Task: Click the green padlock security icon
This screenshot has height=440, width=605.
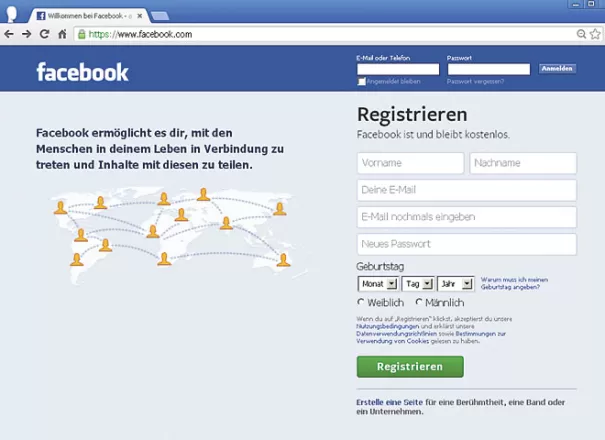Action: tap(81, 34)
